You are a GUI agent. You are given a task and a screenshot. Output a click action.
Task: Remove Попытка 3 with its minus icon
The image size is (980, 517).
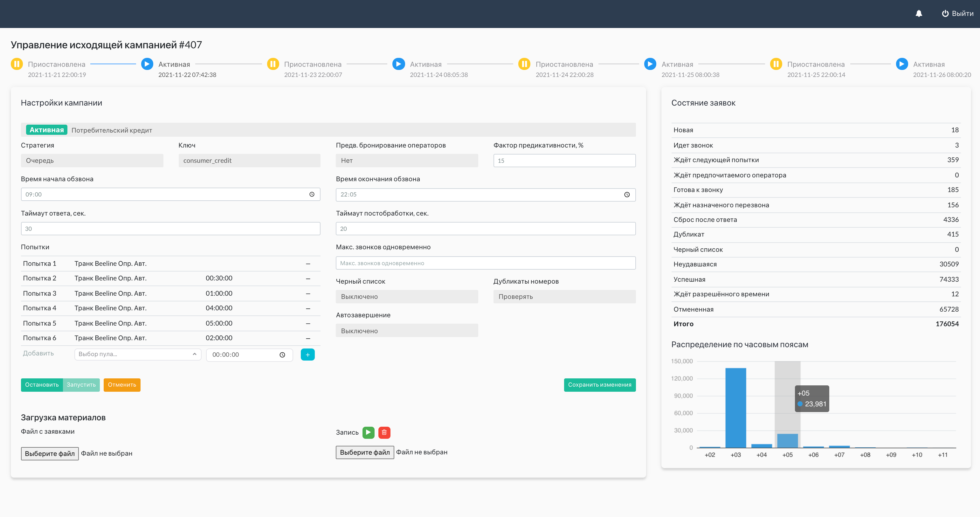click(308, 293)
